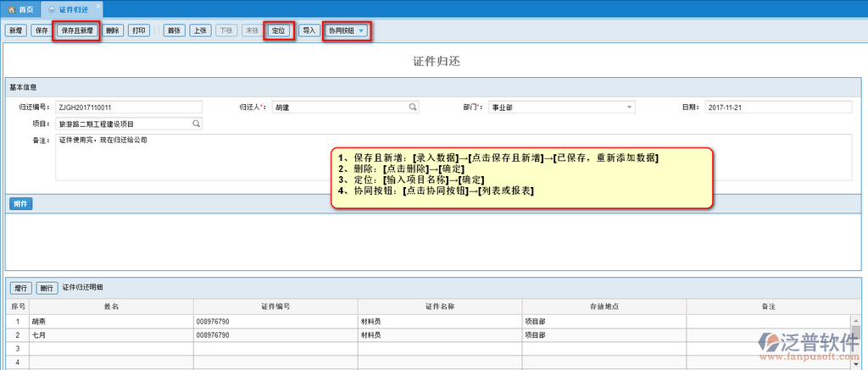Add a row with 增行 button
The image size is (868, 370).
click(21, 288)
